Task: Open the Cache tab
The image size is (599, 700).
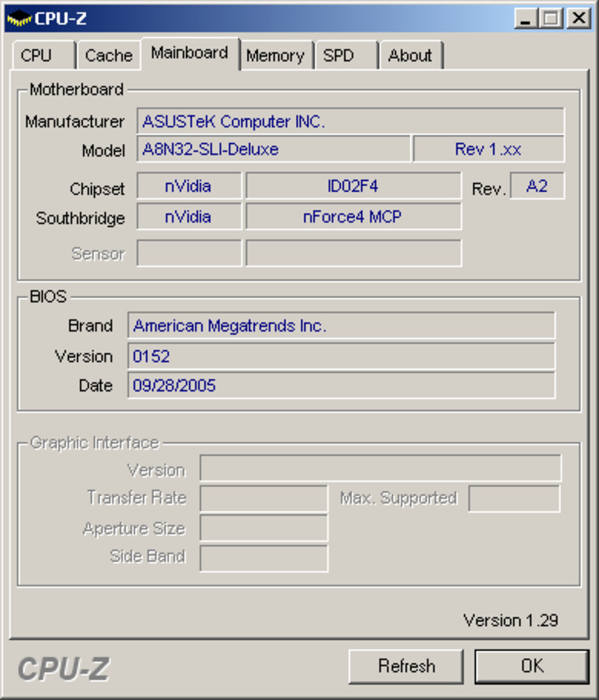Action: point(108,55)
